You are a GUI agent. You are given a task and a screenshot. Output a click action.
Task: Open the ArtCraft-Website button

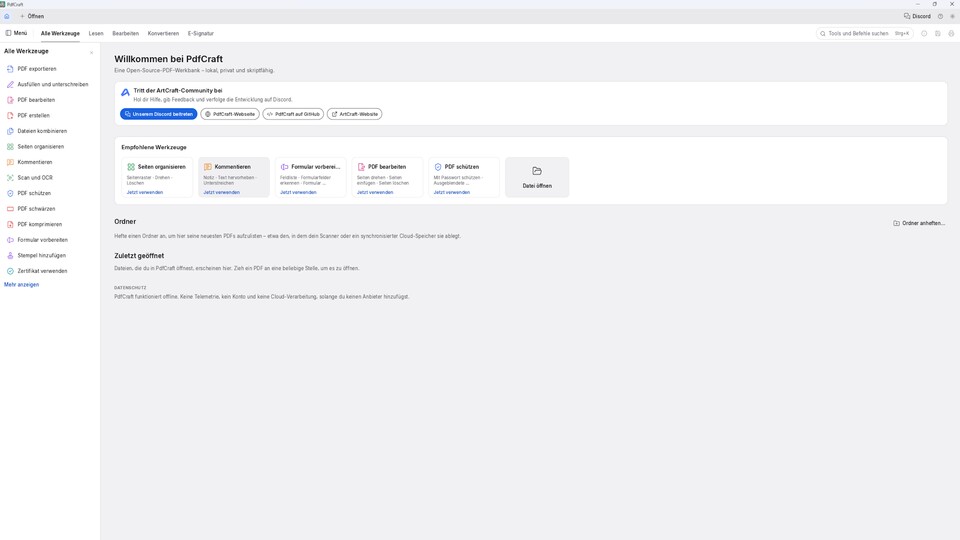(x=354, y=114)
